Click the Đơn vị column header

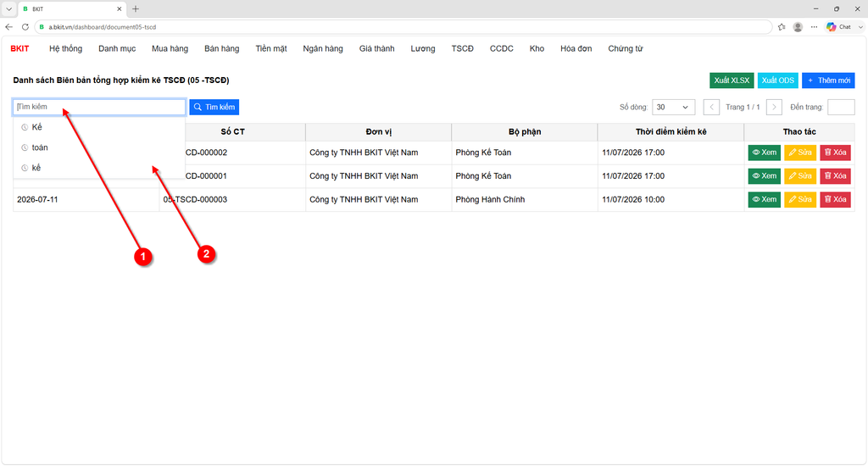(x=379, y=131)
